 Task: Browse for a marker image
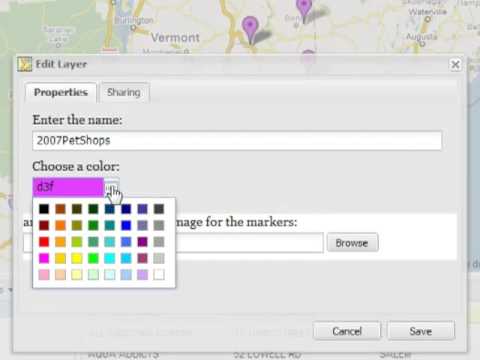pos(352,243)
